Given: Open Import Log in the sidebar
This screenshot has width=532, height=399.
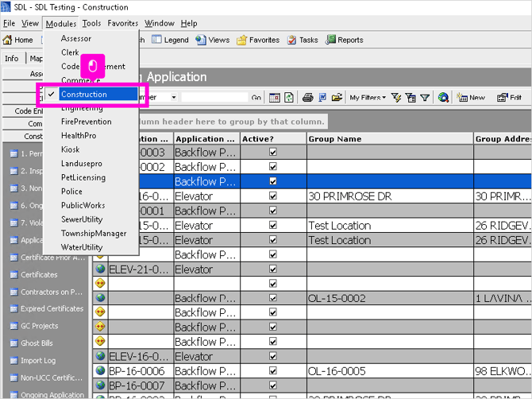Looking at the screenshot, I should [x=38, y=361].
